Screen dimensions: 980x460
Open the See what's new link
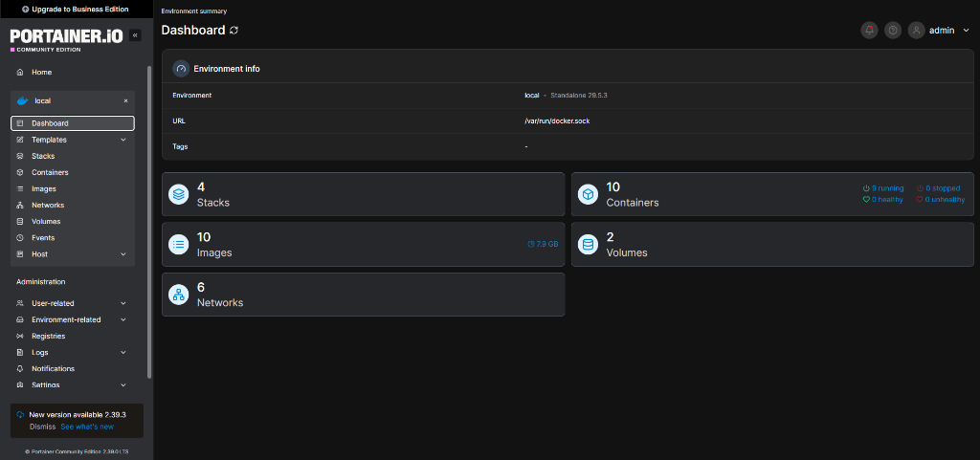[x=87, y=427]
